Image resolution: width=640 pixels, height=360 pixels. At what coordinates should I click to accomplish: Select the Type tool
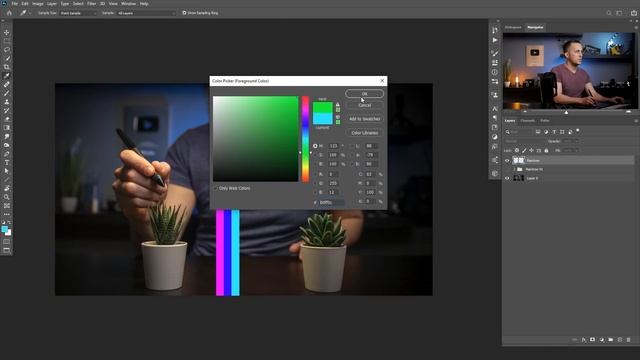[7, 162]
